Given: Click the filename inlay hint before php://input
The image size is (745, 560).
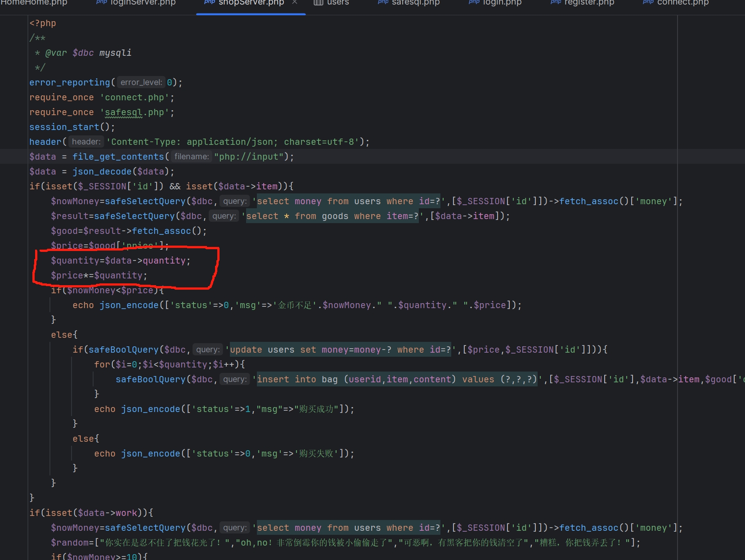Looking at the screenshot, I should point(191,157).
